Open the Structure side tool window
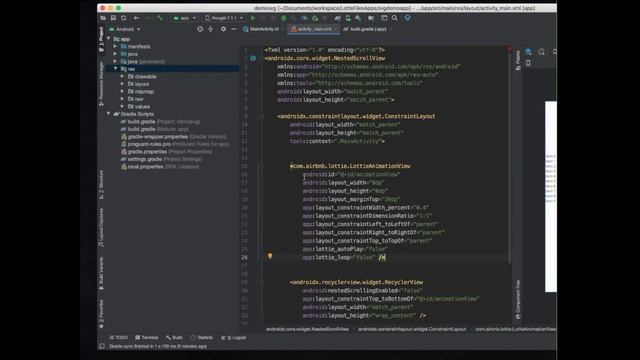This screenshot has width=640, height=360. 101,184
